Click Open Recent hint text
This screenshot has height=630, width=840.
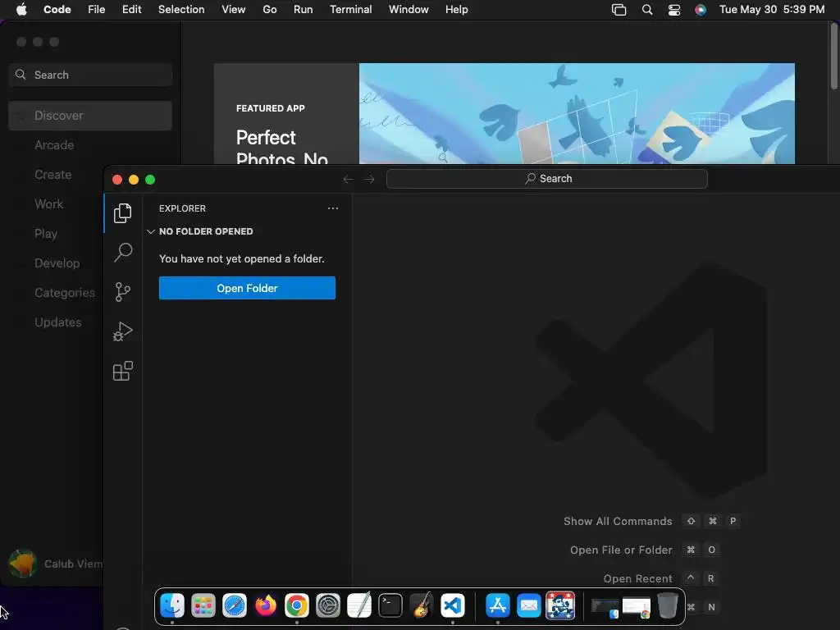[637, 578]
